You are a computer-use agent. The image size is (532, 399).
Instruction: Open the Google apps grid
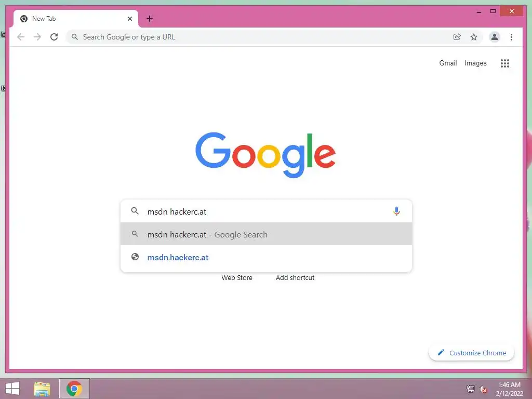[505, 63]
